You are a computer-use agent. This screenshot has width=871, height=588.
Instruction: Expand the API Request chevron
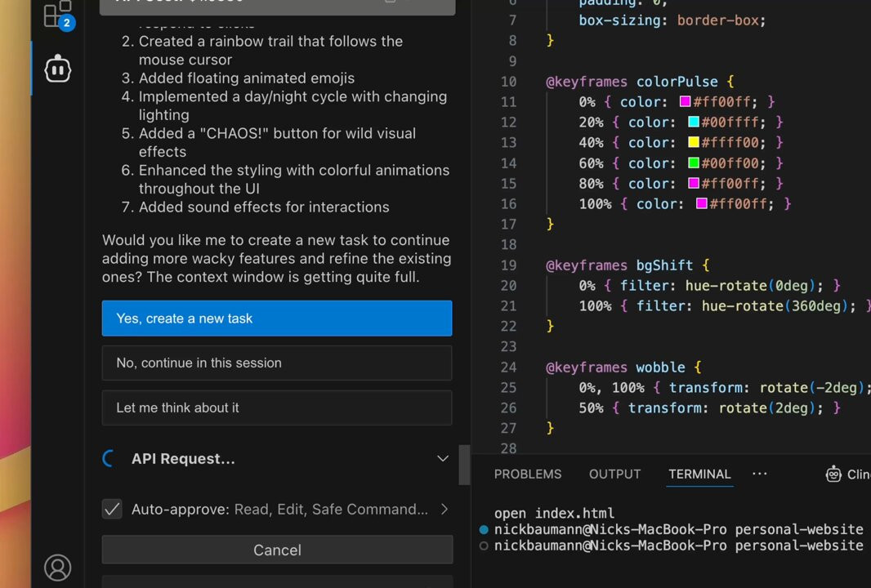pyautogui.click(x=443, y=459)
